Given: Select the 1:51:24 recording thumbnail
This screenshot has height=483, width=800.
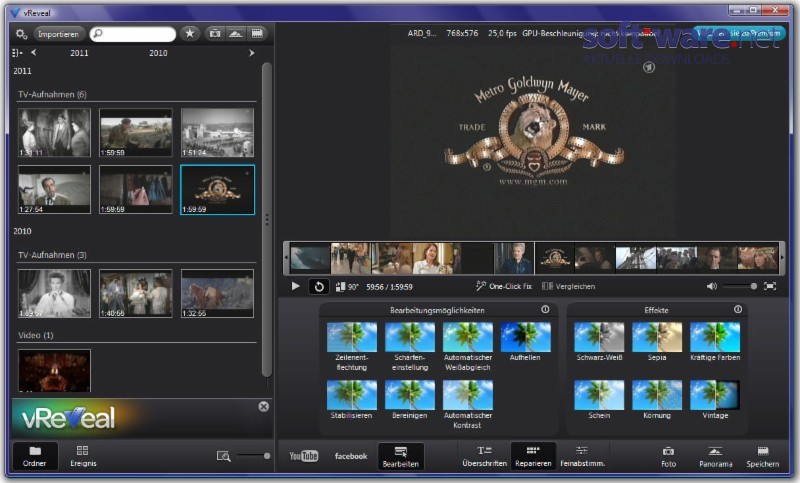Looking at the screenshot, I should [x=217, y=132].
